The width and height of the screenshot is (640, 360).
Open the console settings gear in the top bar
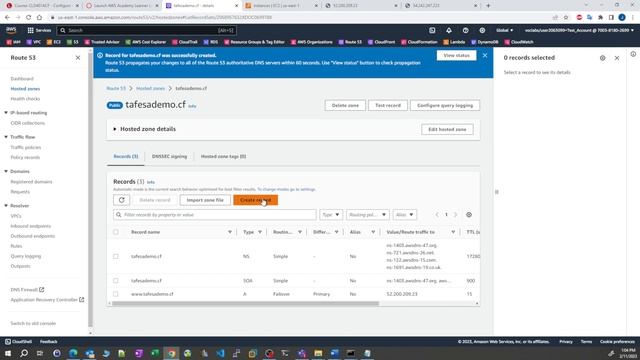point(482,30)
